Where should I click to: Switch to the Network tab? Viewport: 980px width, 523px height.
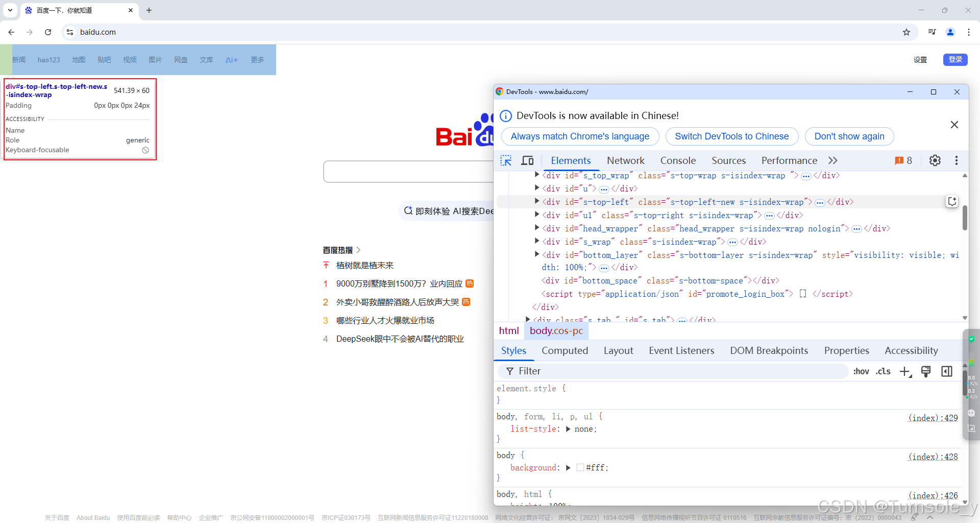point(625,160)
